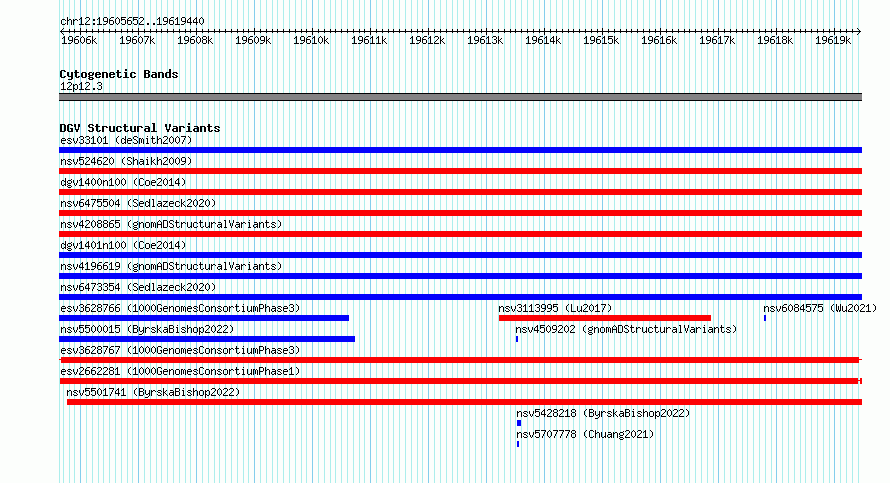Click the short blue bar for esv3628766
Viewport: 890px width, 483px height.
[x=204, y=318]
